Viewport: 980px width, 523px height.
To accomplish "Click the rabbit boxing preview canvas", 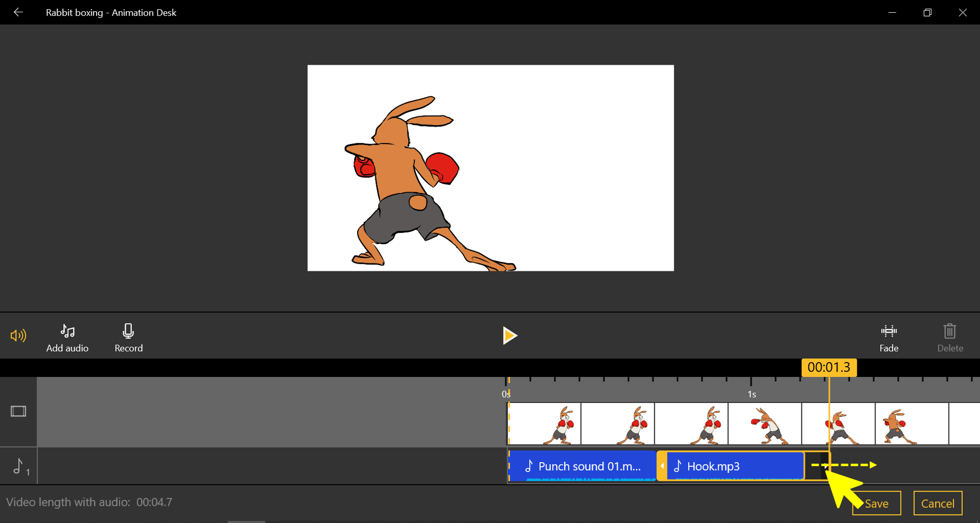I will 490,168.
